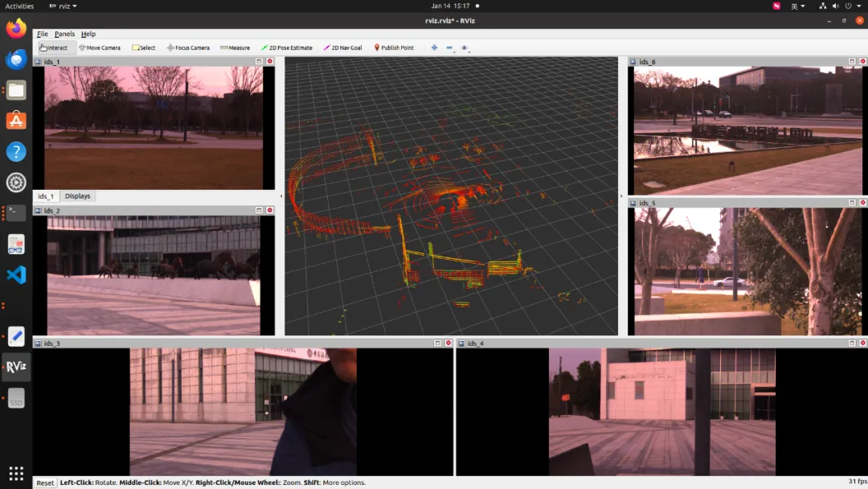Launch Visual Studio Code from the dock
This screenshot has width=868, height=489.
(16, 275)
